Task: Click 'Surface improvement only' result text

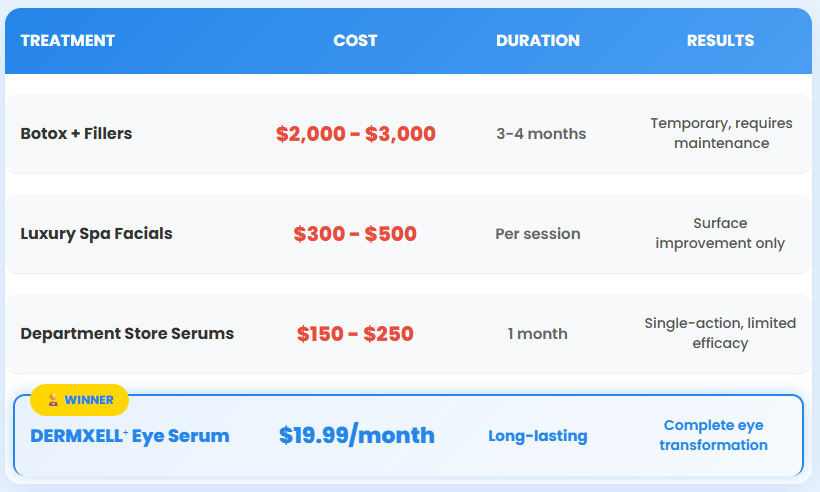Action: [x=720, y=233]
